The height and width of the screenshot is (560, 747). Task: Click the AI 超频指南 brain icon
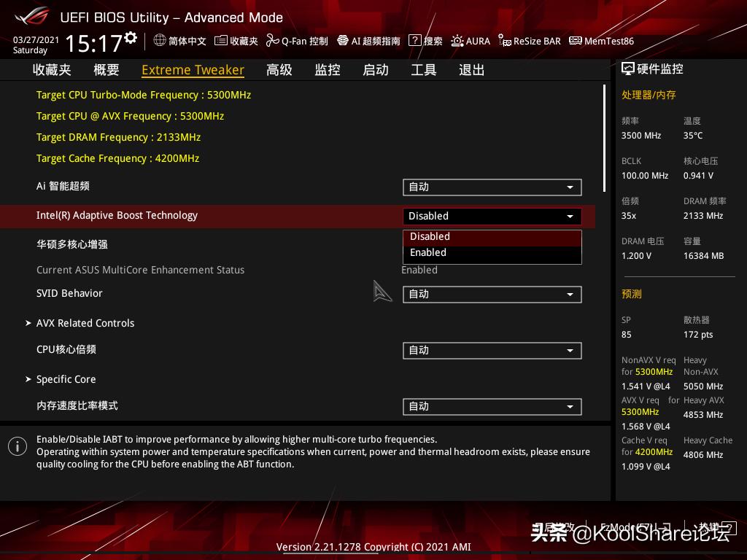343,41
